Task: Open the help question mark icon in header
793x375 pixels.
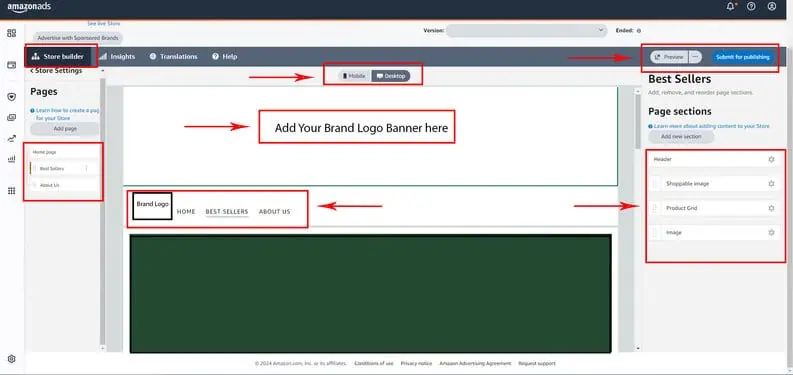Action: (x=751, y=7)
